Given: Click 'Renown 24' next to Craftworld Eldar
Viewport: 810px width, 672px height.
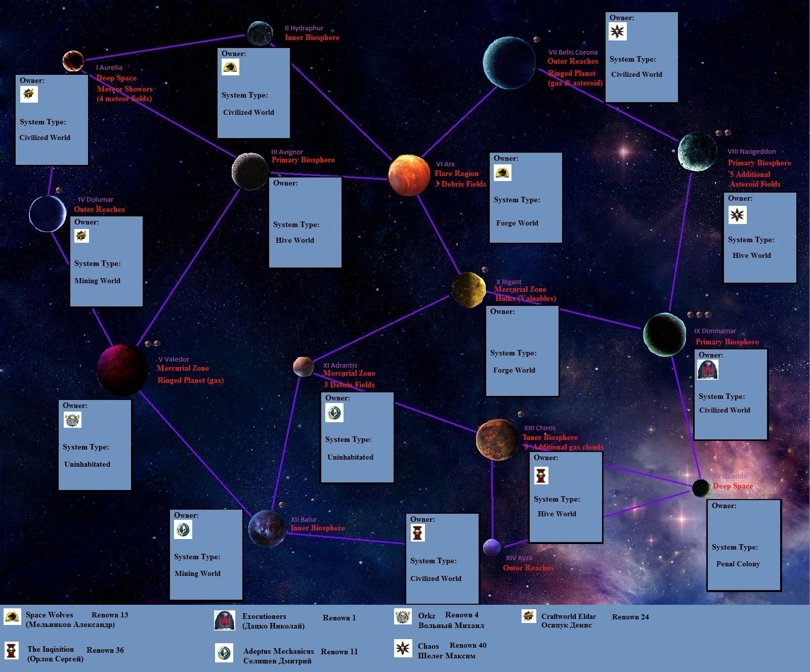Looking at the screenshot, I should [630, 617].
